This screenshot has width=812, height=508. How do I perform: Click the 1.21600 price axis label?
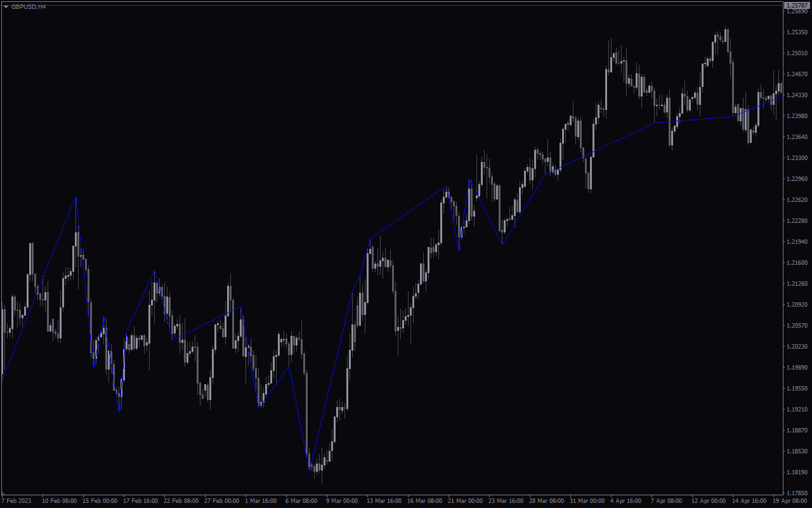[798, 262]
